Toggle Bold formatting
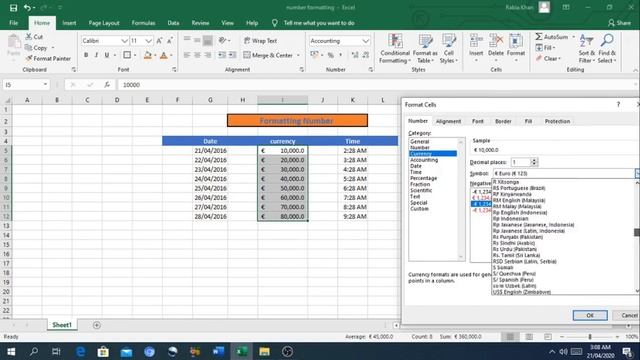The image size is (640, 360). pos(86,55)
